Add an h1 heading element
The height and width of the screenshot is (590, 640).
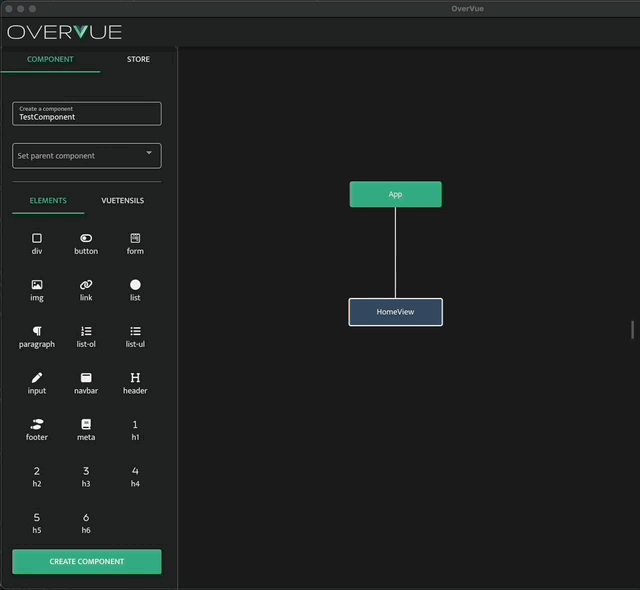coord(135,430)
